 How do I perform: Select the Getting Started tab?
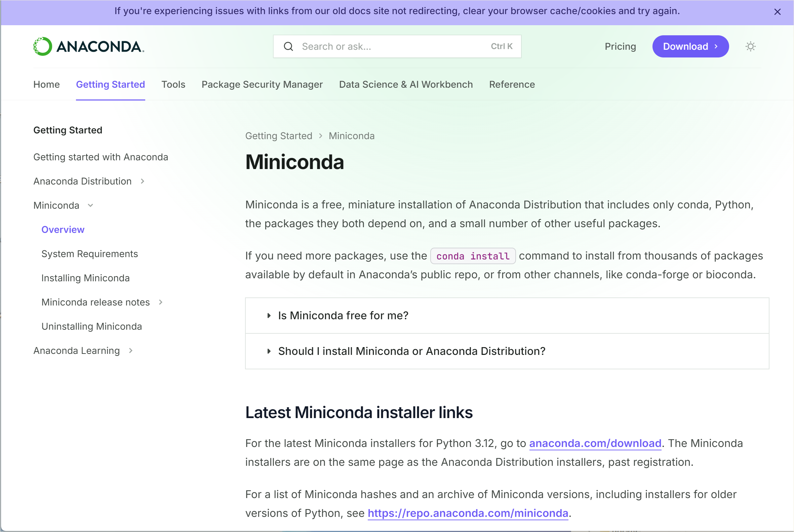[x=110, y=84]
